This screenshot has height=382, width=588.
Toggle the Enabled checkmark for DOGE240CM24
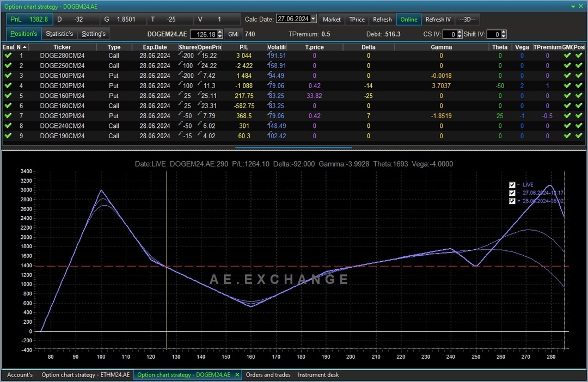(x=8, y=126)
